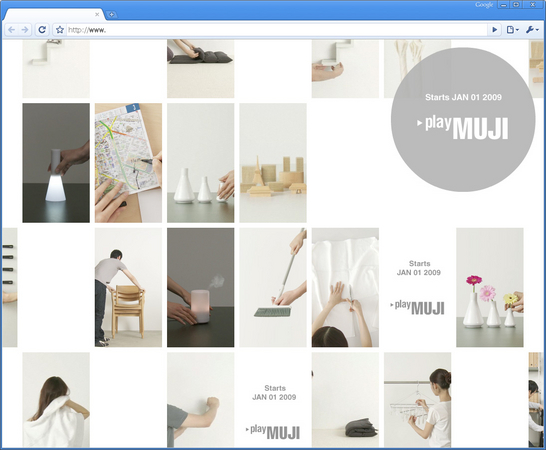Click the address bar URL field
546x450 pixels.
(277, 30)
